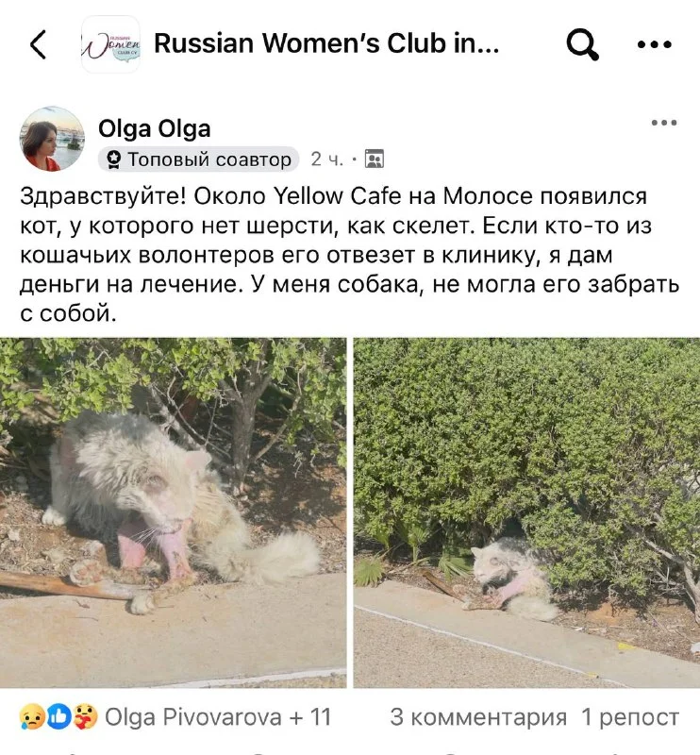Open the post's three-dot options menu
The image size is (700, 755).
(664, 123)
